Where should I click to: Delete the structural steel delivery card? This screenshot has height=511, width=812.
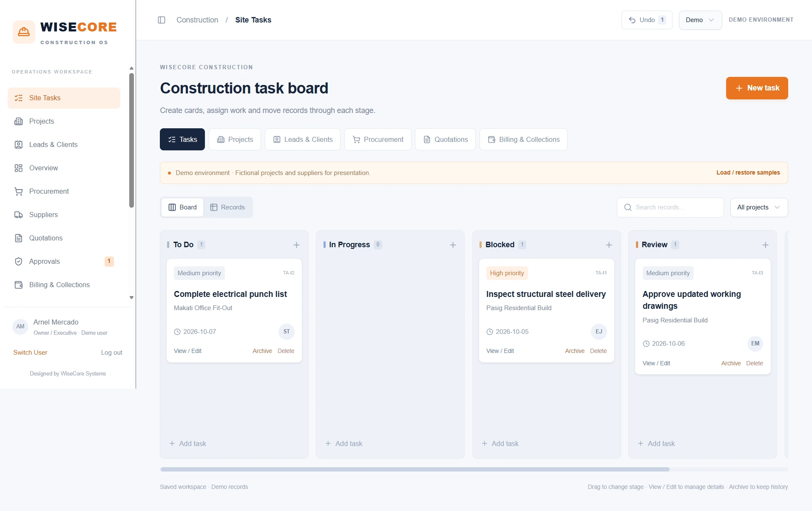(x=598, y=351)
